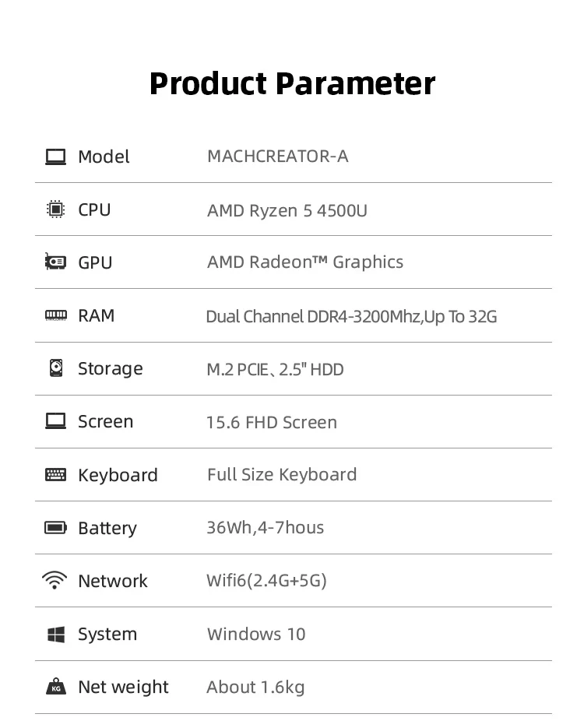Click the Net weight KG icon
The width and height of the screenshot is (584, 728).
click(x=55, y=687)
